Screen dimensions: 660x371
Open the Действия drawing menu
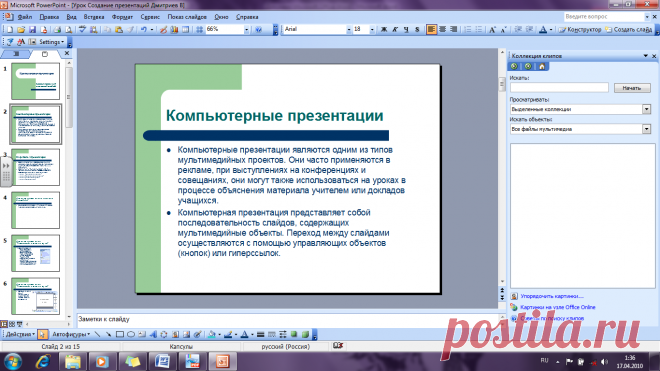(20, 334)
